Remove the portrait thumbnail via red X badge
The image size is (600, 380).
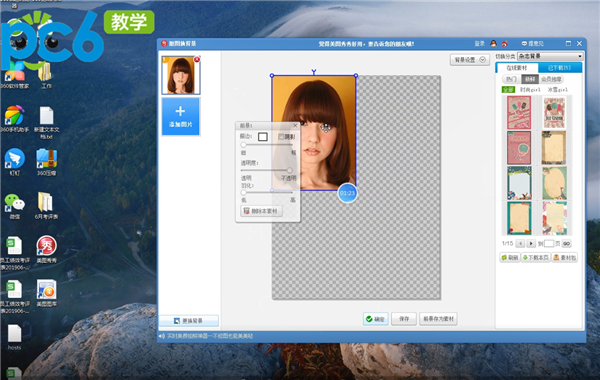197,60
